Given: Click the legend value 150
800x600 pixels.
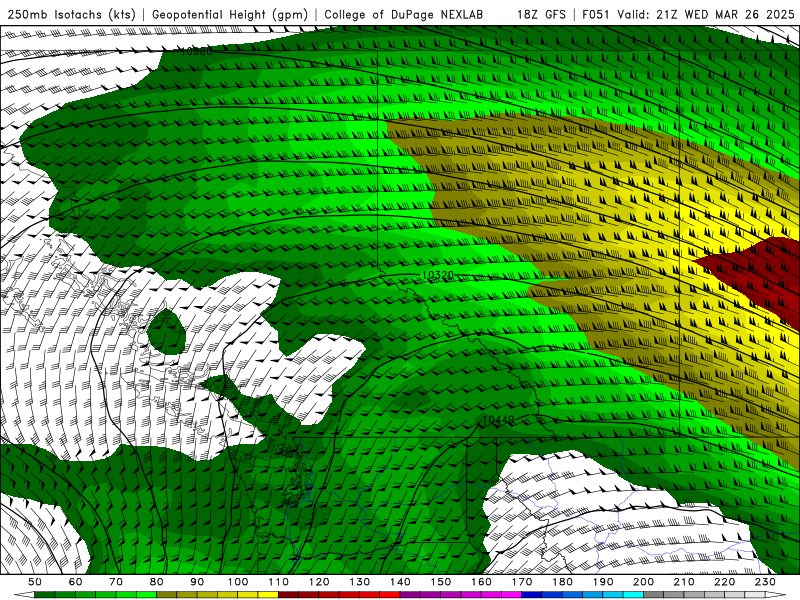Looking at the screenshot, I should point(441,582).
